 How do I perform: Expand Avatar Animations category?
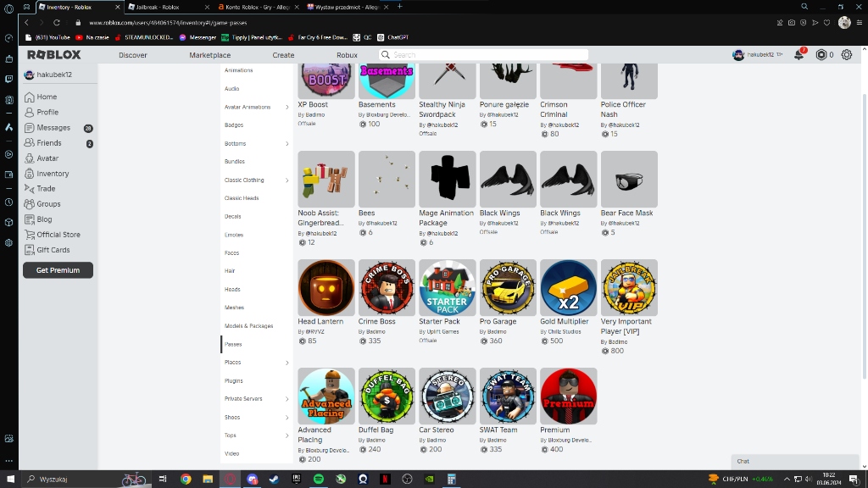tap(287, 108)
